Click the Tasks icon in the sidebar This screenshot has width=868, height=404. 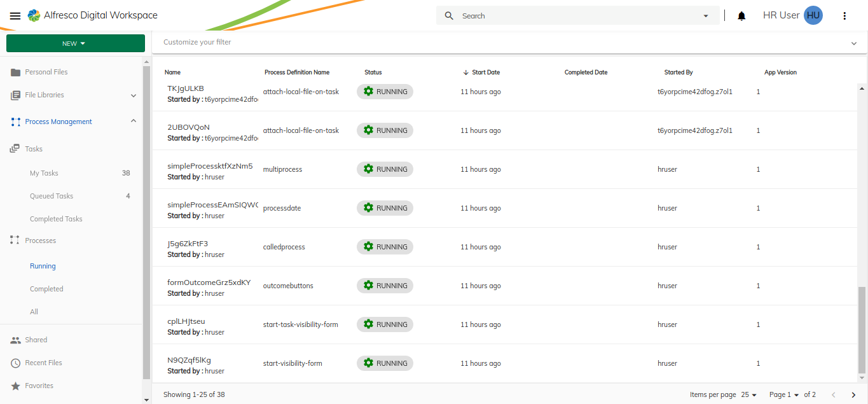tap(15, 148)
